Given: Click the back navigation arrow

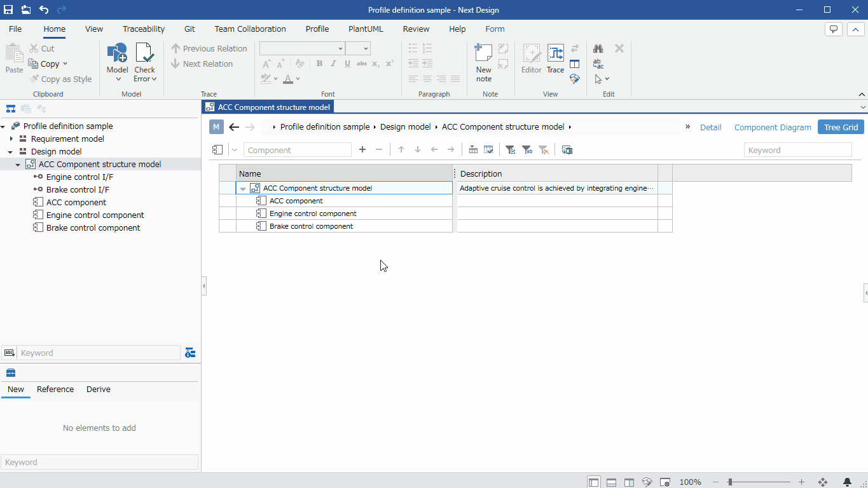Looking at the screenshot, I should pos(234,127).
